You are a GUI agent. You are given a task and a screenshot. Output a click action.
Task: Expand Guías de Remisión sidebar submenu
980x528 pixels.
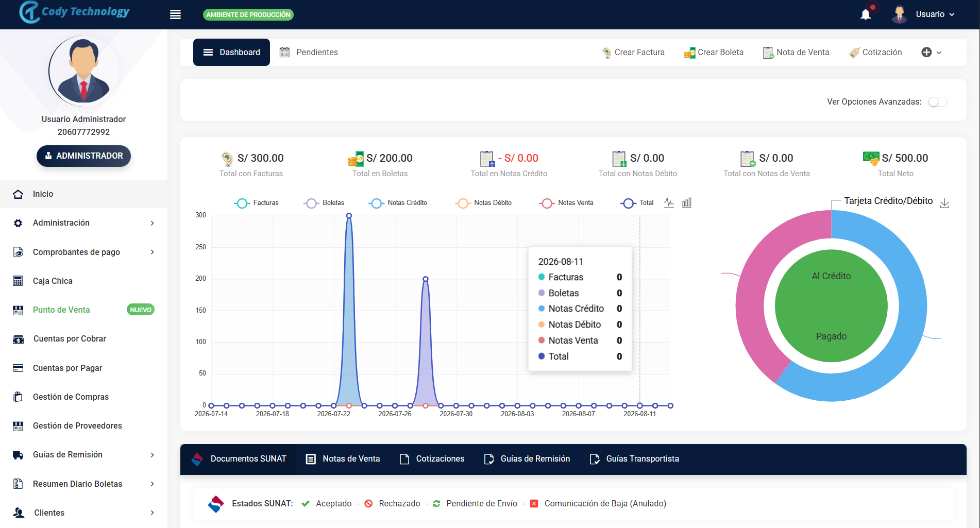click(x=83, y=455)
